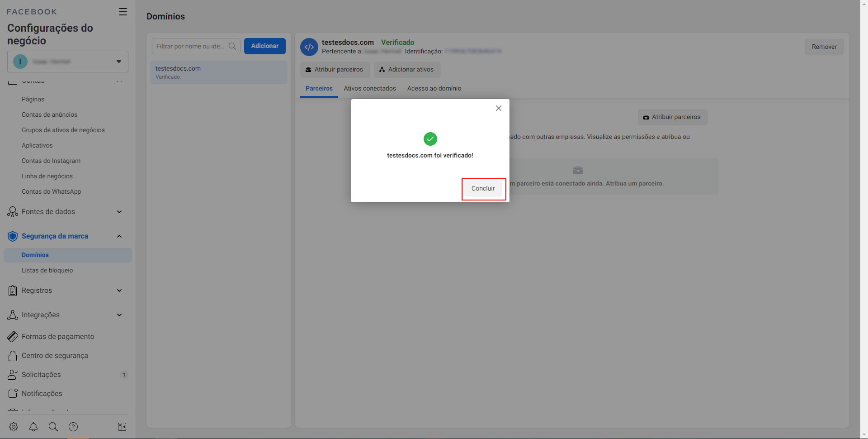Click the search icon in filter field
868x439 pixels.
click(x=232, y=46)
